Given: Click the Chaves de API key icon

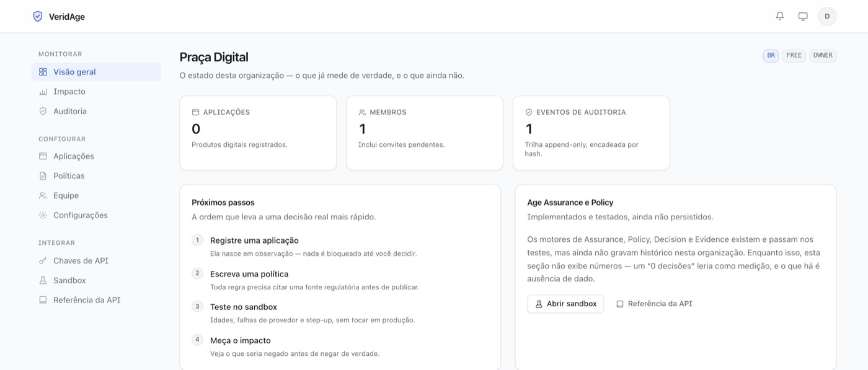Looking at the screenshot, I should [43, 261].
